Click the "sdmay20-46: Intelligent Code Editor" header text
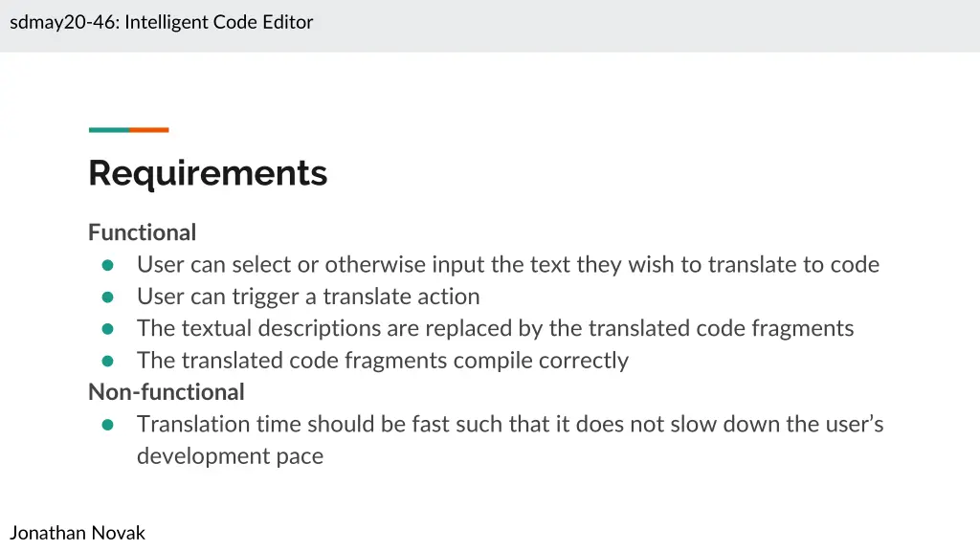The height and width of the screenshot is (551, 980). [162, 22]
